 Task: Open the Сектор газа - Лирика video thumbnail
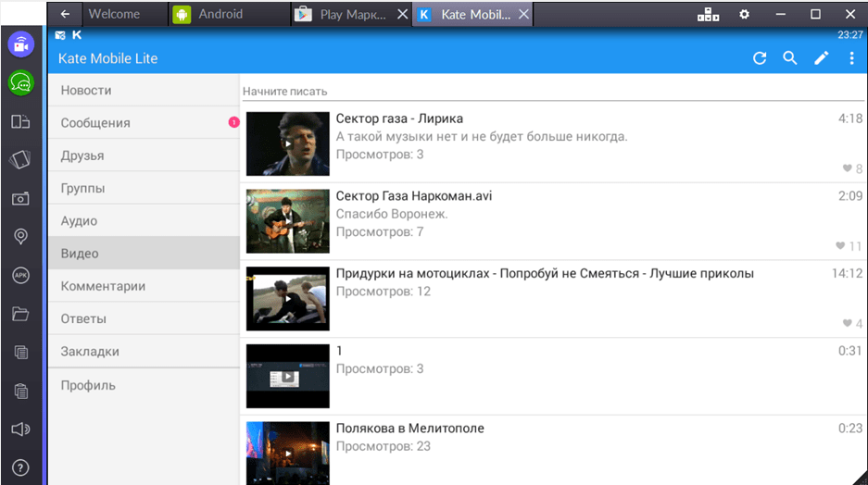(287, 143)
